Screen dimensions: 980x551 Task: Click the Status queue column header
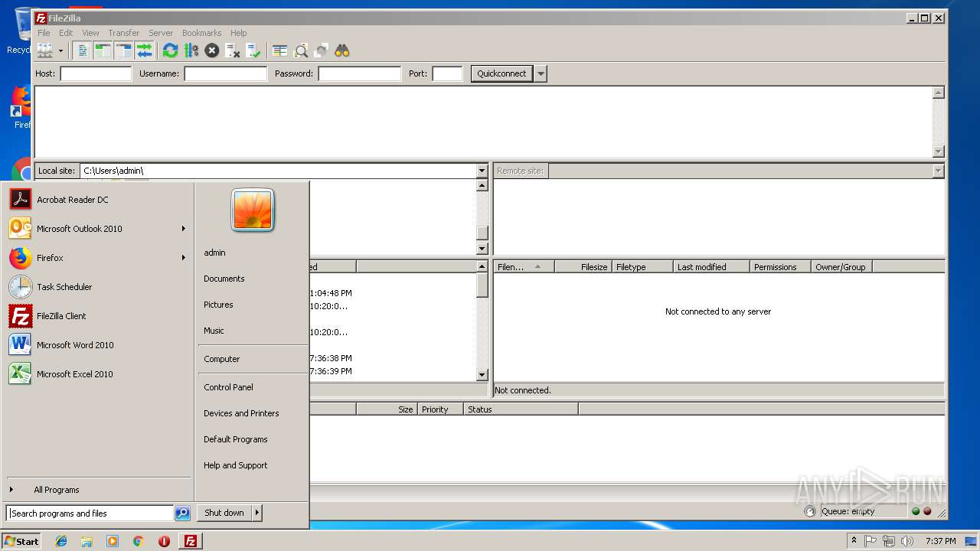521,409
